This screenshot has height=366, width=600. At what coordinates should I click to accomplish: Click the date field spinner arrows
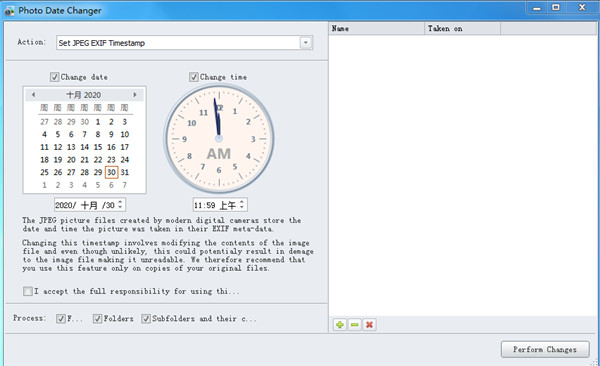(x=120, y=205)
